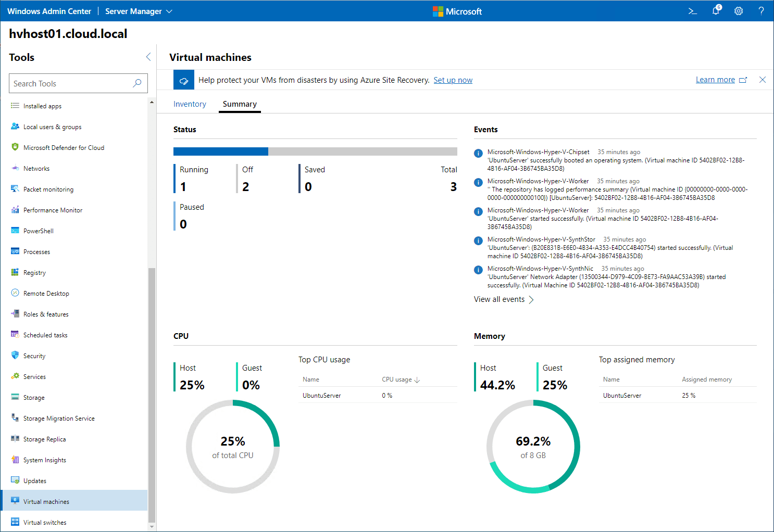The height and width of the screenshot is (532, 774).
Task: Click the VM status progress bar
Action: pyautogui.click(x=315, y=151)
